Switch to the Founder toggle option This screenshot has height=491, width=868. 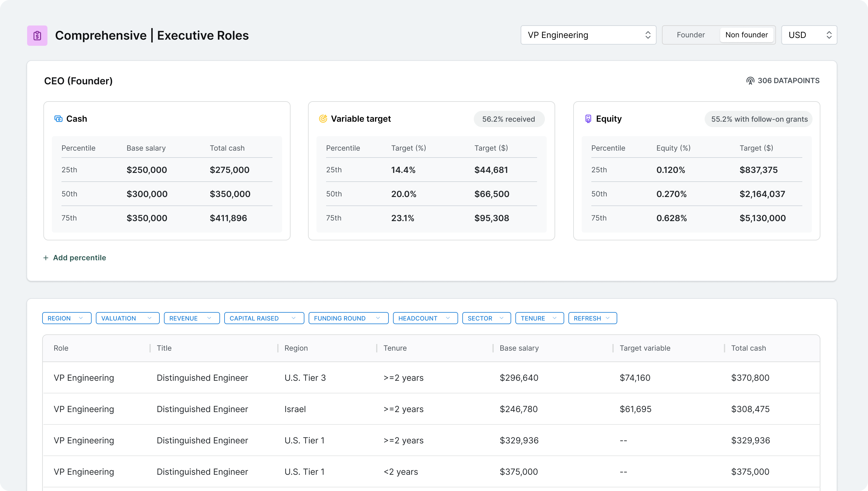690,35
